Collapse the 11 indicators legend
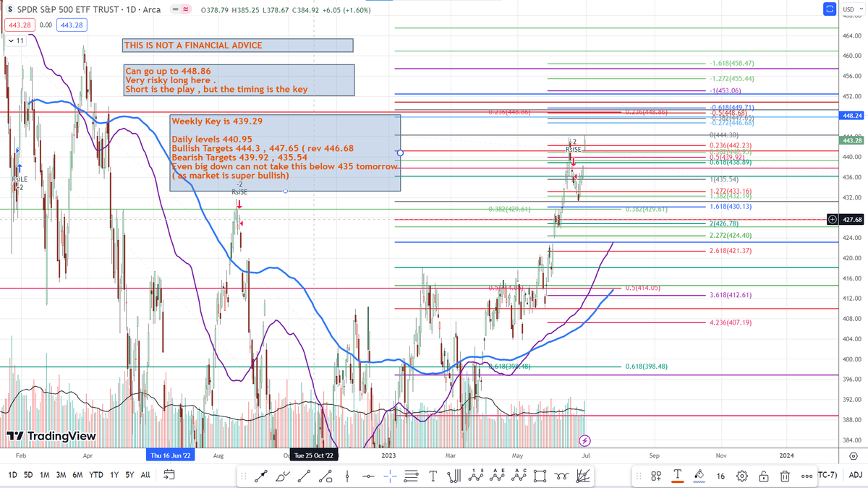Viewport: 868px width, 488px height. pyautogui.click(x=14, y=41)
